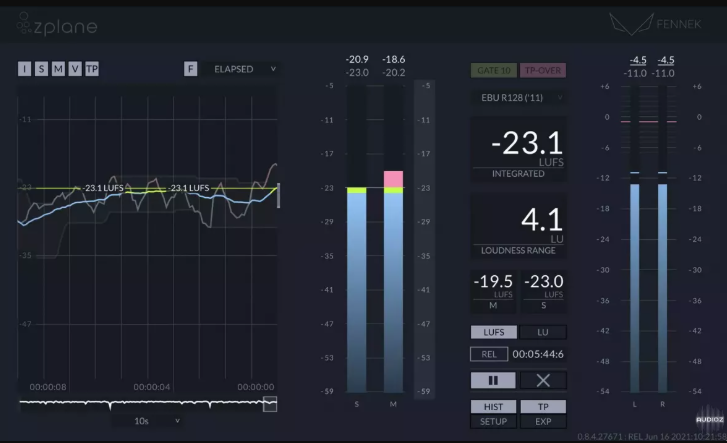
Task: Click the TP button next to HIST
Action: pos(543,407)
